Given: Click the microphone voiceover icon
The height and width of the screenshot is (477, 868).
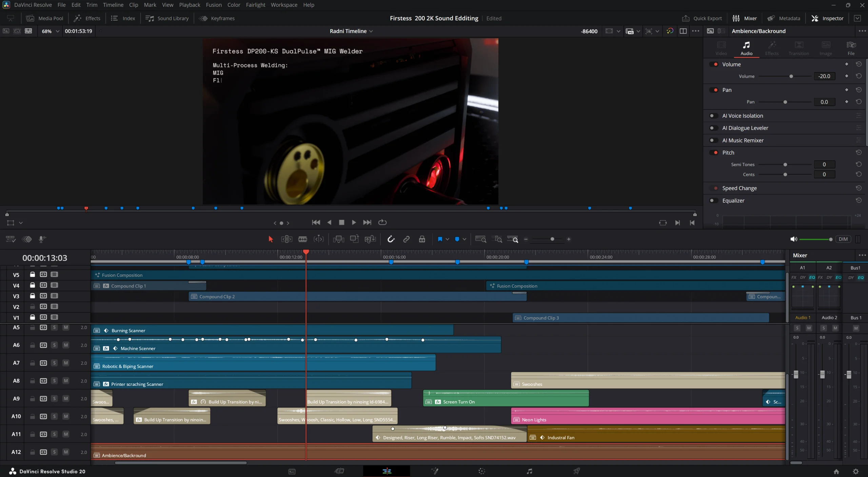Looking at the screenshot, I should click(x=42, y=239).
